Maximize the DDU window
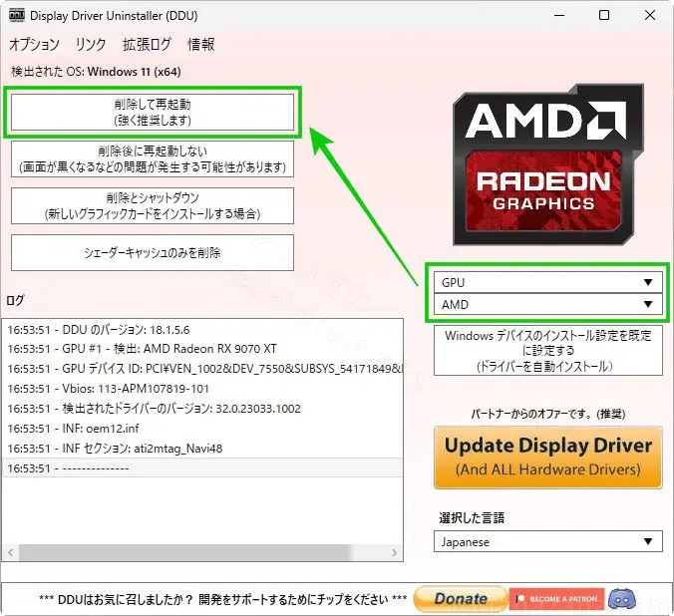Screen dimensions: 674x616 [x=604, y=16]
